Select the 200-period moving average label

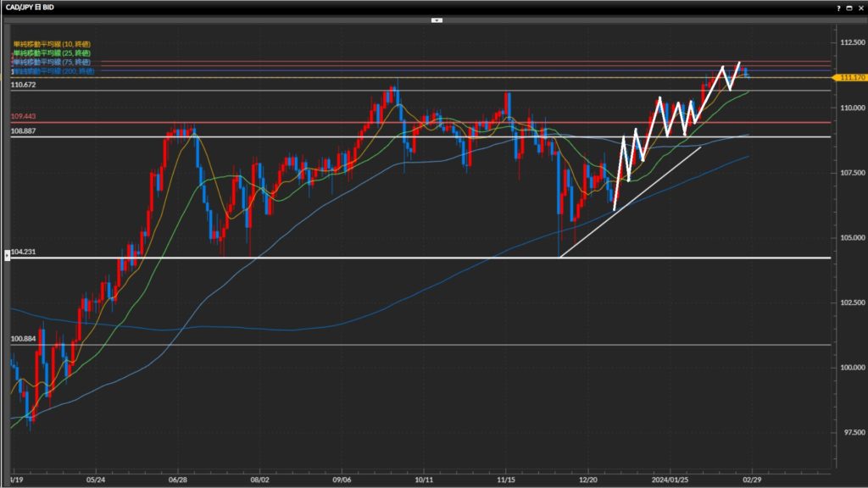click(x=53, y=72)
